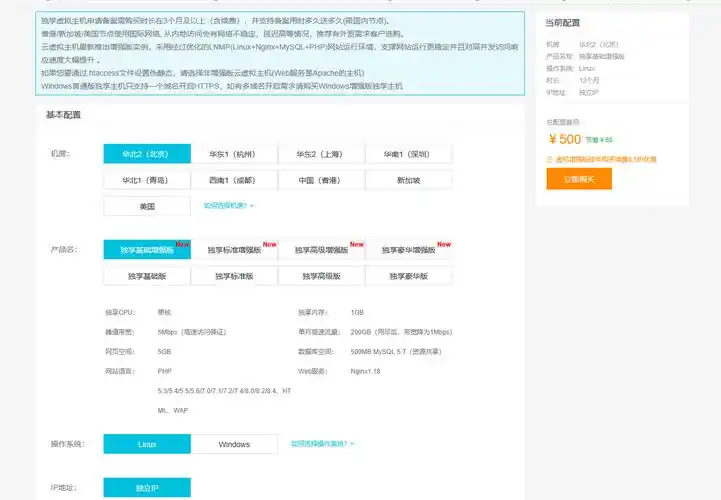The height and width of the screenshot is (500, 721).
Task: Open the 如何选择操作系统? help link
Action: (323, 444)
